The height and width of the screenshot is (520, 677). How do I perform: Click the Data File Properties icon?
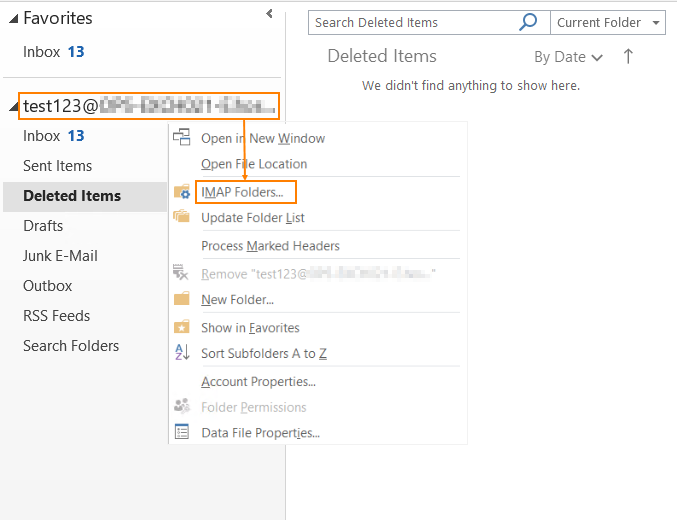point(182,432)
